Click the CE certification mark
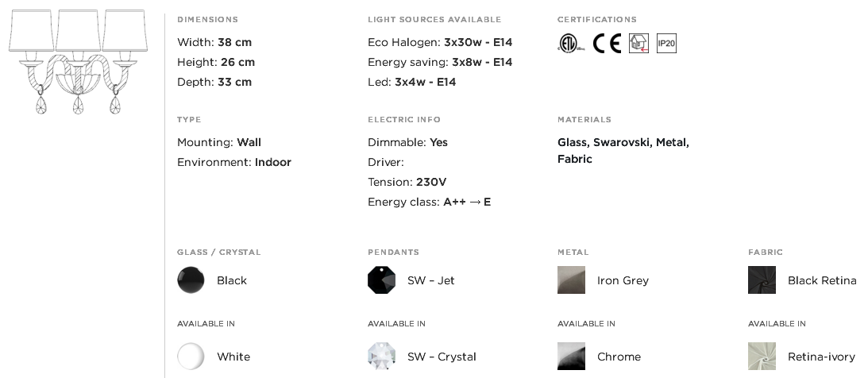The width and height of the screenshot is (868, 378). (x=607, y=43)
